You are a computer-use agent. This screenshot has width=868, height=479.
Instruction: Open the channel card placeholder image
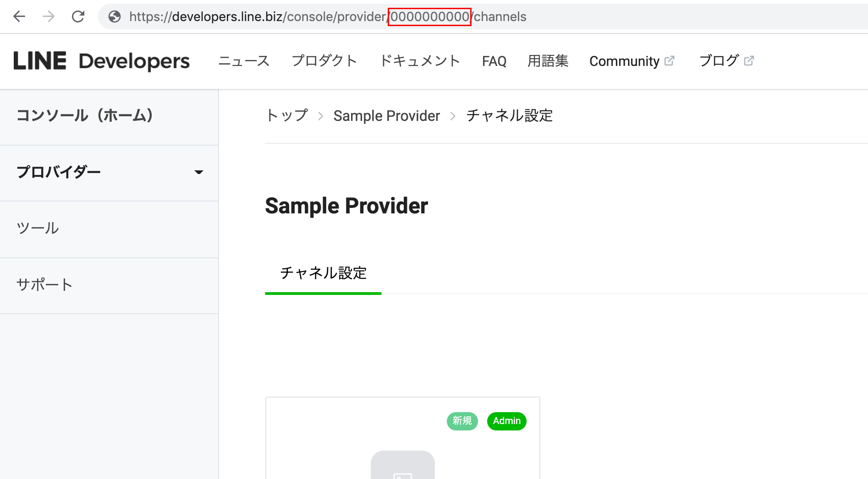[403, 465]
